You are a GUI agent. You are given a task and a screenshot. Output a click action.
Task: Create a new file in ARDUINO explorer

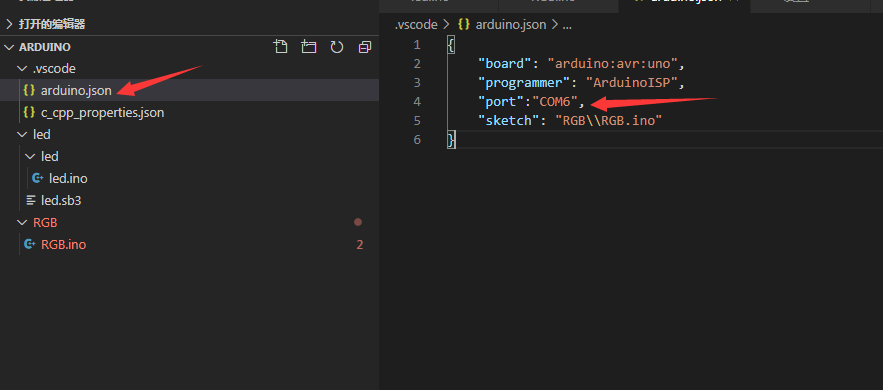pyautogui.click(x=280, y=47)
